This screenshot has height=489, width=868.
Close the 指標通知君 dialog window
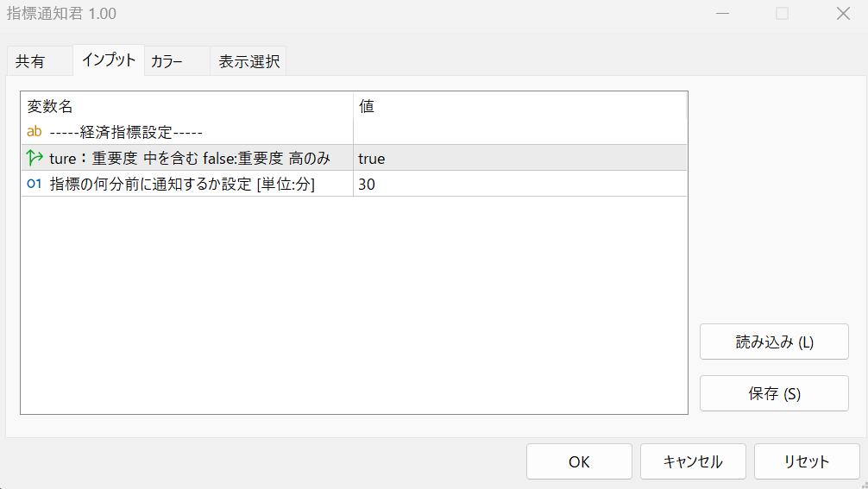[x=843, y=14]
